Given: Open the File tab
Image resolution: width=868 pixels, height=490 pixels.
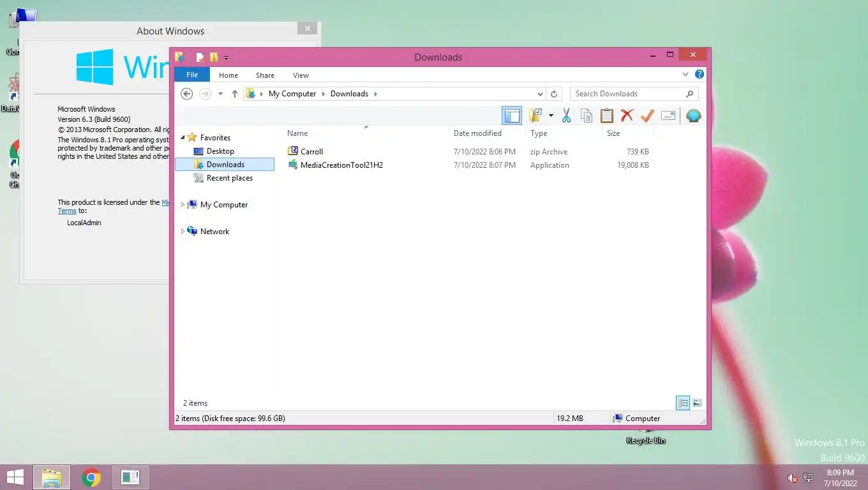Looking at the screenshot, I should click(192, 75).
